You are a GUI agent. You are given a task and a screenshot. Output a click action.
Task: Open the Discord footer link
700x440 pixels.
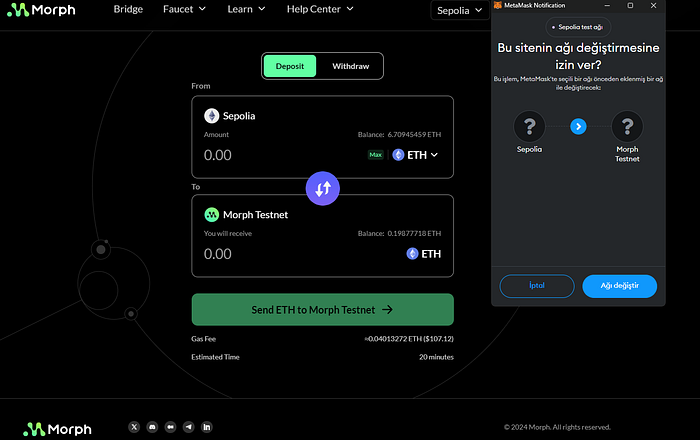[x=152, y=427]
